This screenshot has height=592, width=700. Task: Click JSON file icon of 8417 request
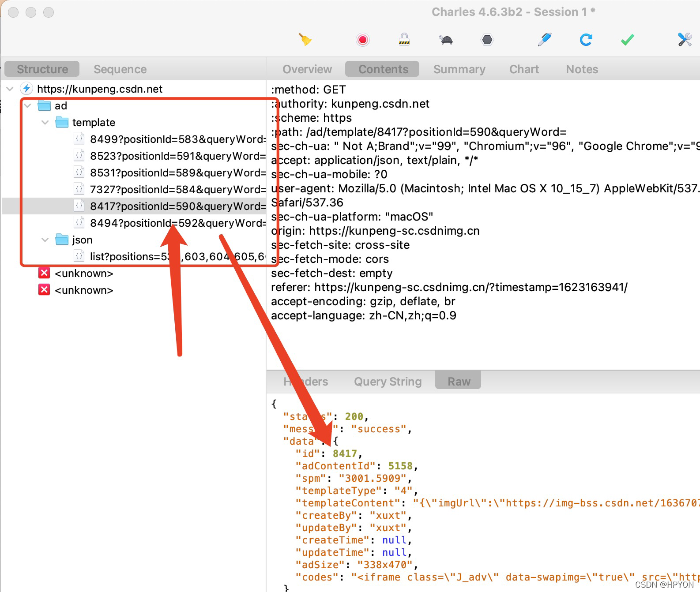point(79,206)
